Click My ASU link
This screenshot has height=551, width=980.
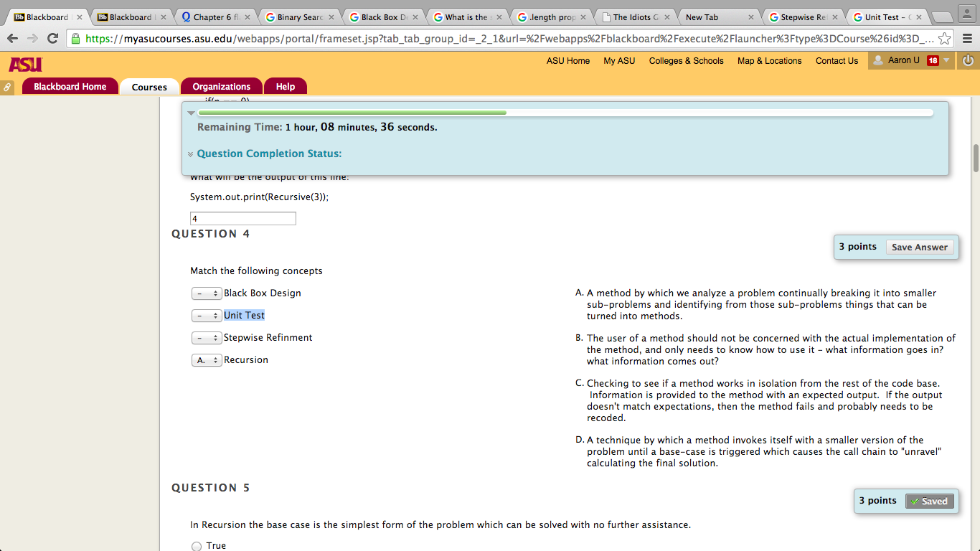coord(619,61)
